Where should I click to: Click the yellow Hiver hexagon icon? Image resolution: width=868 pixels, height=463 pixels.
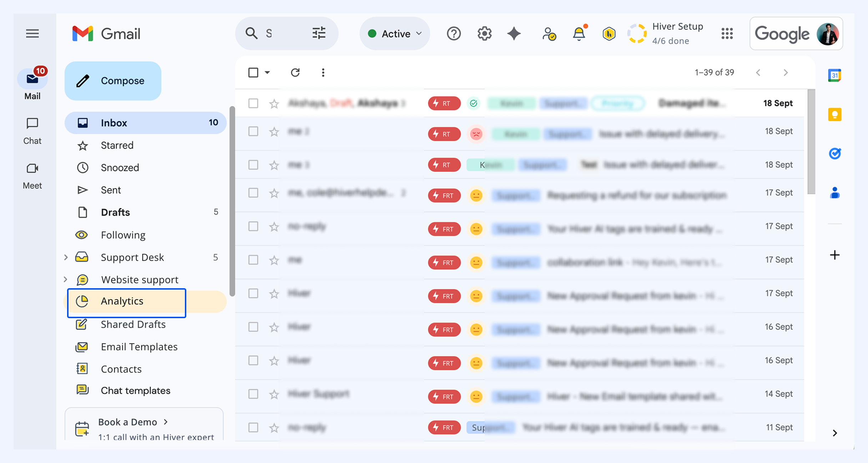[x=609, y=34]
